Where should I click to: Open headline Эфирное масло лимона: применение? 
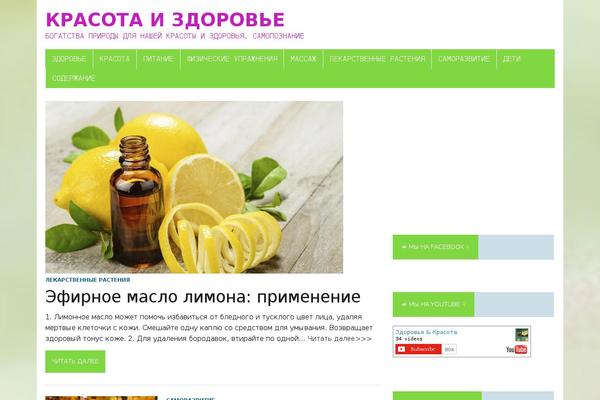click(203, 297)
